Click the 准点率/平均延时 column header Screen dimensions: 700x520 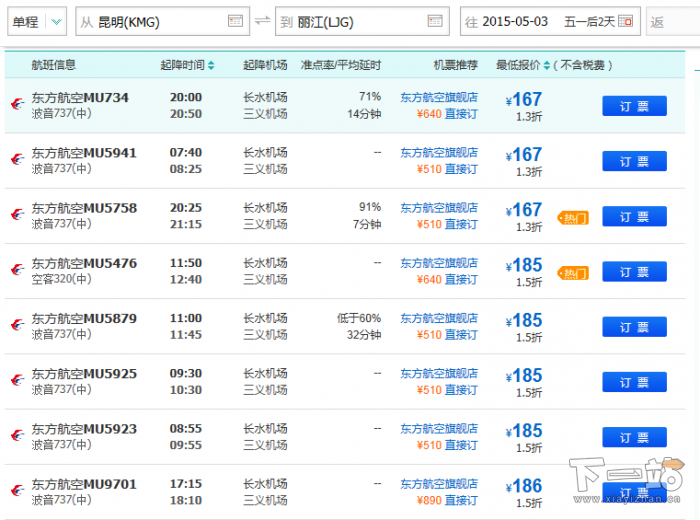pyautogui.click(x=341, y=65)
